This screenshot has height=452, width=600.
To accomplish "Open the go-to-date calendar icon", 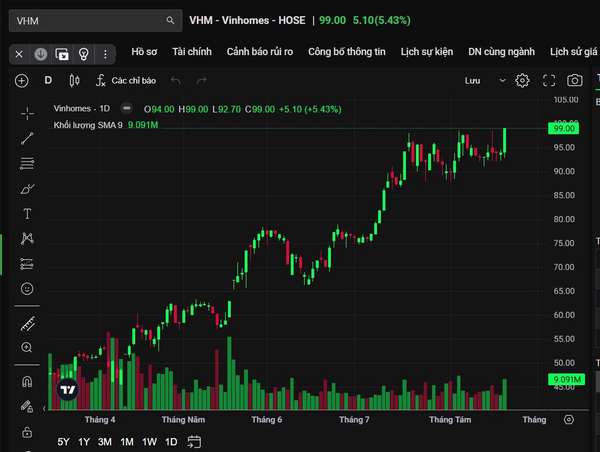I will pos(194,442).
